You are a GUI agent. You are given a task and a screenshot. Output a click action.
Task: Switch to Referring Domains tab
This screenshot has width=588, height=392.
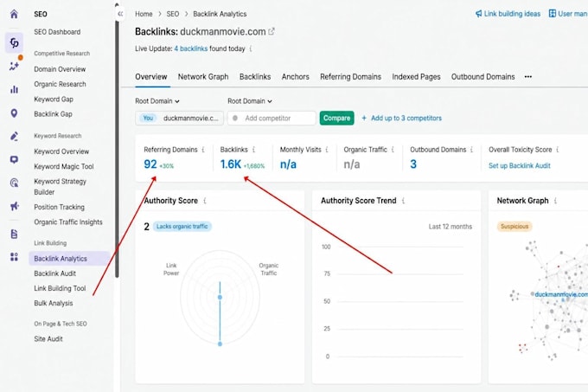[350, 76]
